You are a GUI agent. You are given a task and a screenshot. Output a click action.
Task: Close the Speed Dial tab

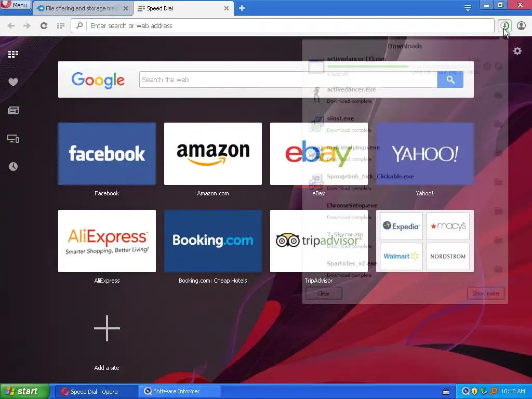(x=227, y=8)
